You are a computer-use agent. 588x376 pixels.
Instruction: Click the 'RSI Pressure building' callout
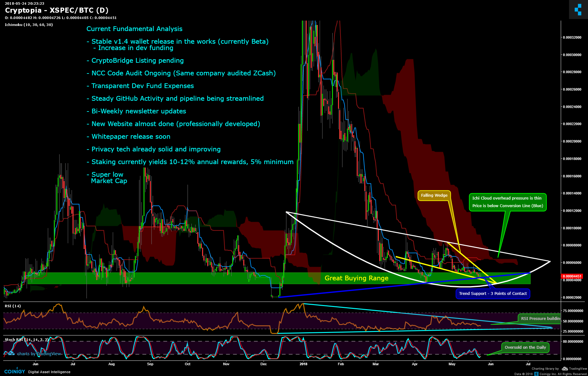pos(539,318)
